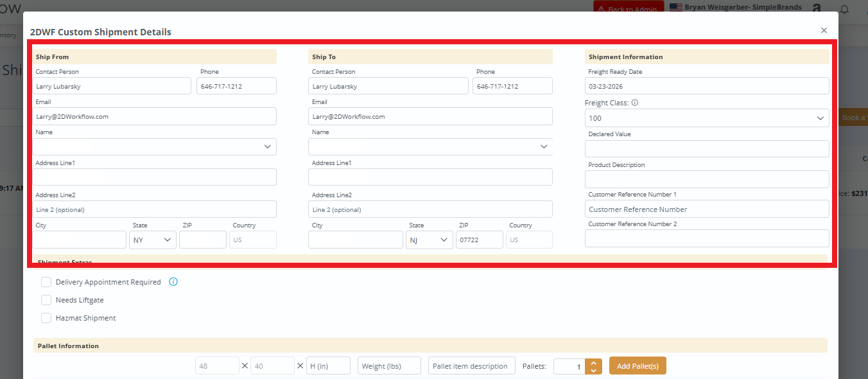Open the notifications bell

tap(844, 9)
